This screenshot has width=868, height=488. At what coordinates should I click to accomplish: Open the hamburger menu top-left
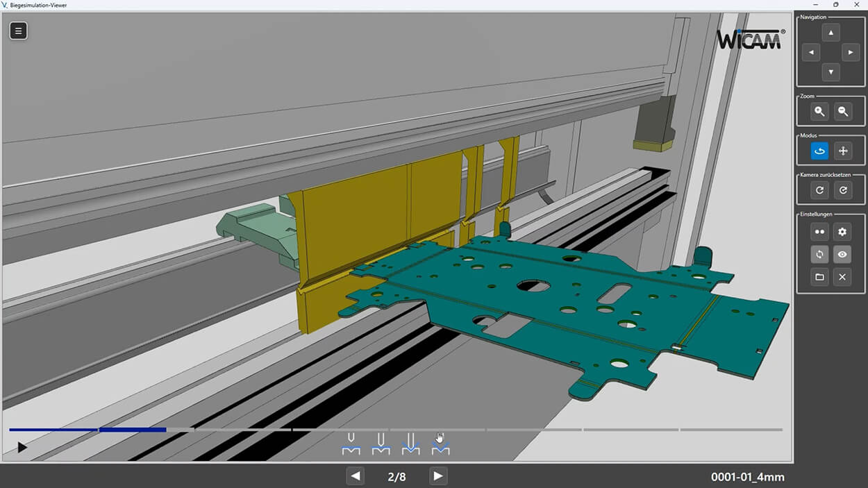pos(18,31)
